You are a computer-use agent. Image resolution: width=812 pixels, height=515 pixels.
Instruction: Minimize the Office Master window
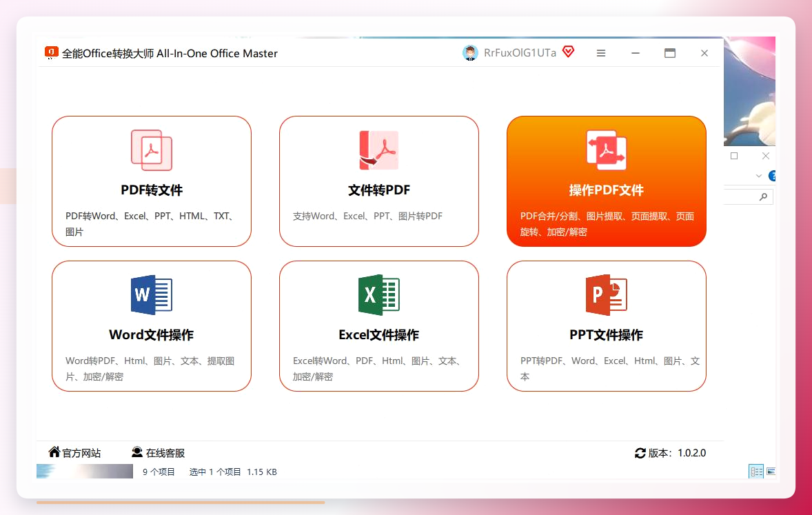coord(636,53)
